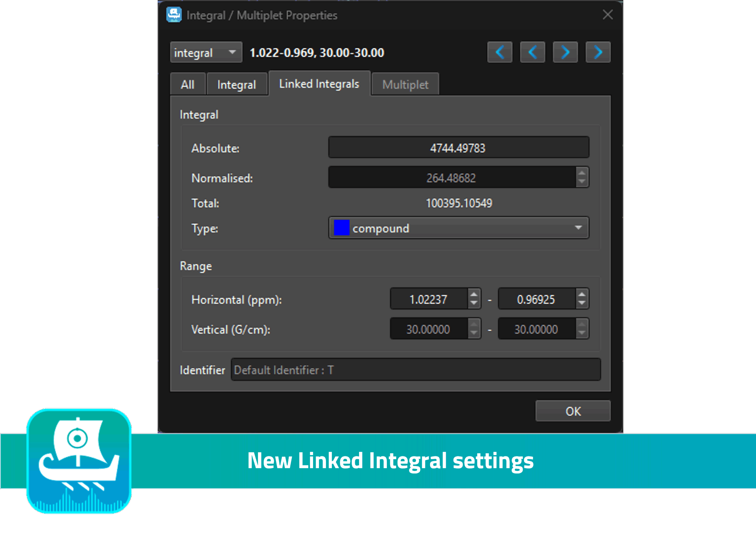Increment the Horizontal start 1.02237 value
Image resolution: width=756 pixels, height=538 pixels.
(474, 294)
